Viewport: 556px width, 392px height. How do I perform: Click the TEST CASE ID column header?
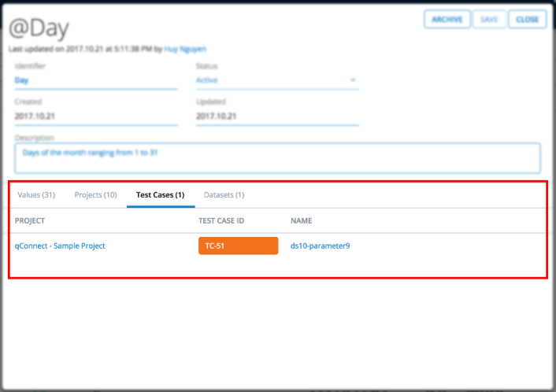[221, 221]
